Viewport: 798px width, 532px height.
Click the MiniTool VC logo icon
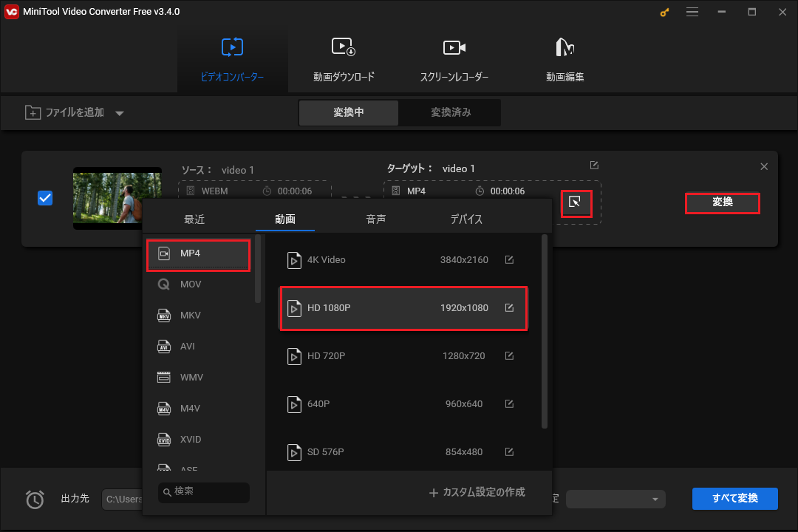point(11,12)
